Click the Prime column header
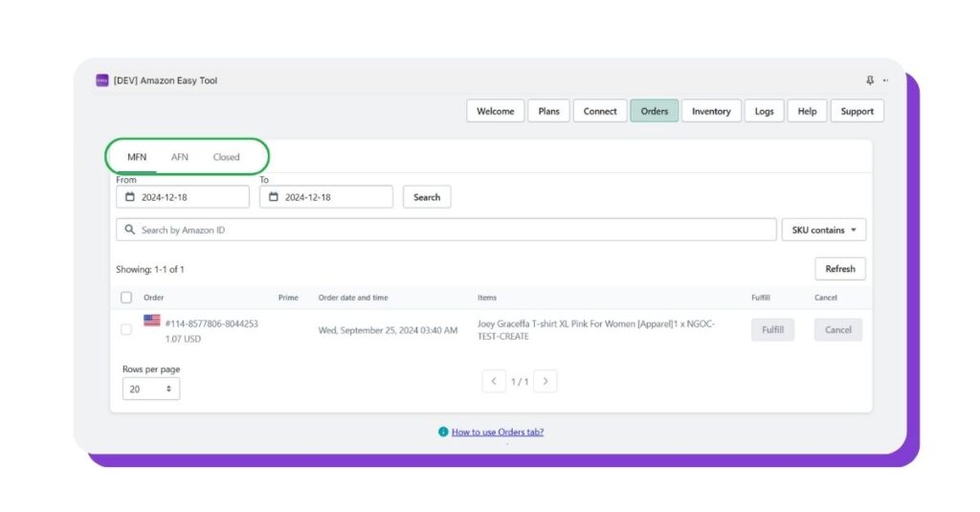Image resolution: width=980 pixels, height=512 pixels. [288, 298]
